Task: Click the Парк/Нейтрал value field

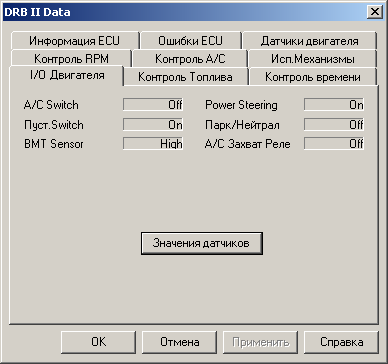Action: (x=334, y=125)
